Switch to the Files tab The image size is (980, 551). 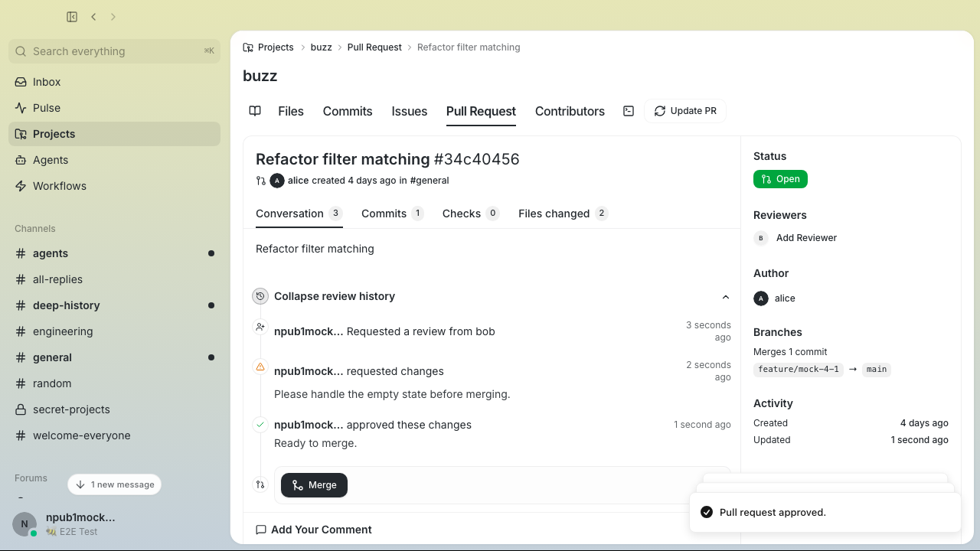[x=291, y=111]
